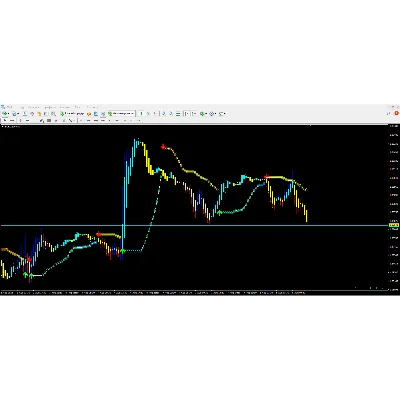Image resolution: width=400 pixels, height=400 pixels.
Task: Expand the New Chart dropdown arrow
Action: (x=9, y=114)
